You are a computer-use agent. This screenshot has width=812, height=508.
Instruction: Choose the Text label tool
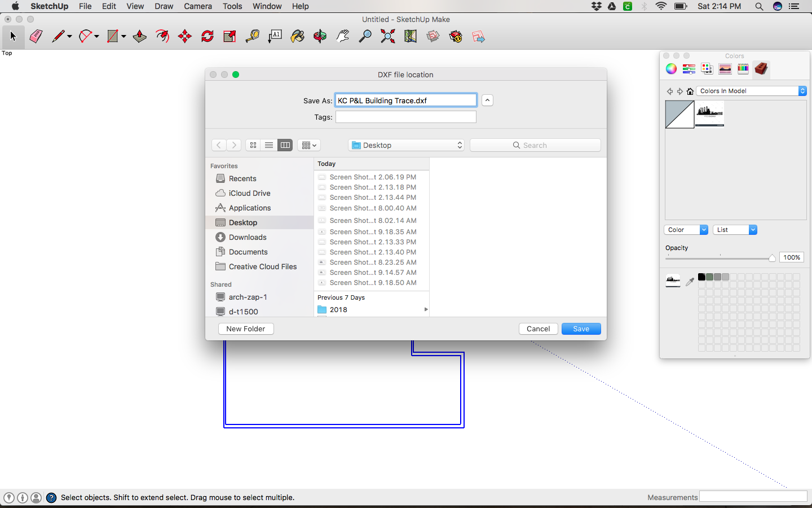[x=275, y=37]
